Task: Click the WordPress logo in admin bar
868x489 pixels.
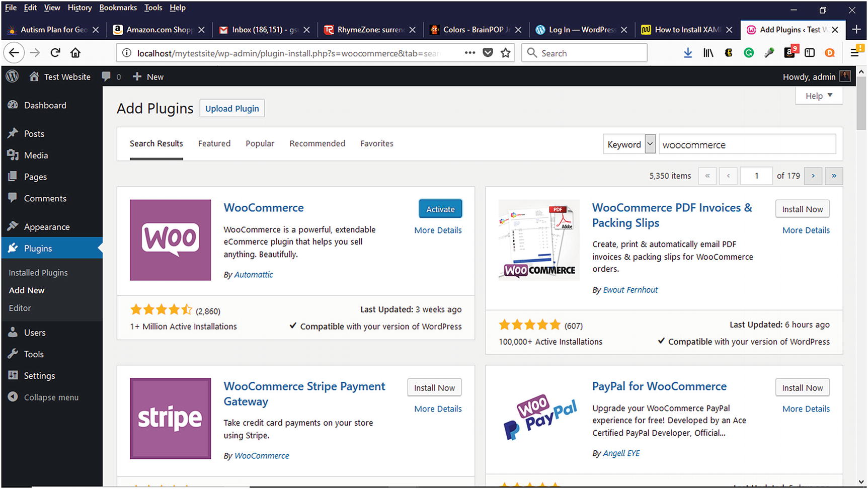Action: click(x=12, y=76)
